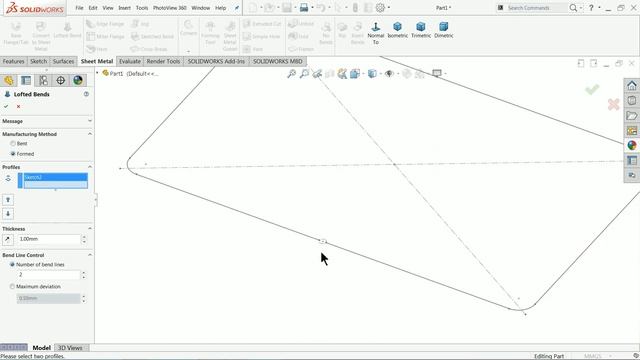Switch to the 3D Views tab
640x360 pixels.
[70, 348]
